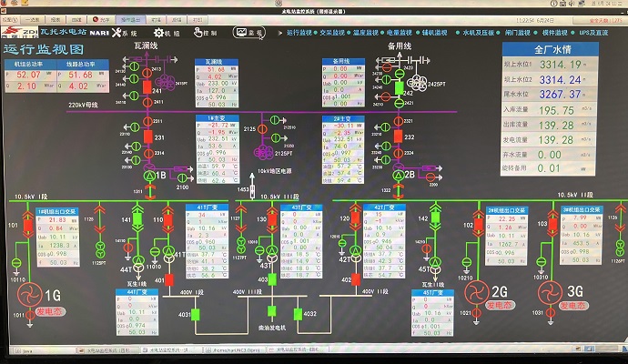Toggle circuit breaker 231 on 1# transformer line
This screenshot has height=364, width=628.
tap(146, 137)
